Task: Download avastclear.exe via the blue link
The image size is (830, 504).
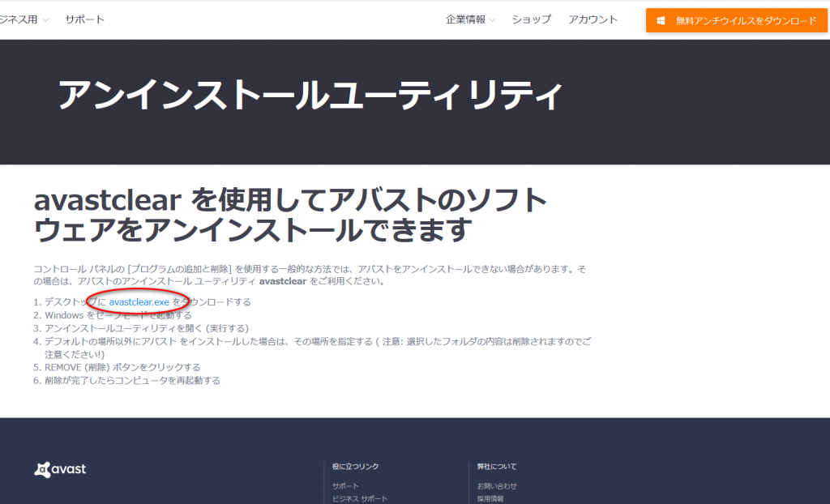Action: point(139,301)
